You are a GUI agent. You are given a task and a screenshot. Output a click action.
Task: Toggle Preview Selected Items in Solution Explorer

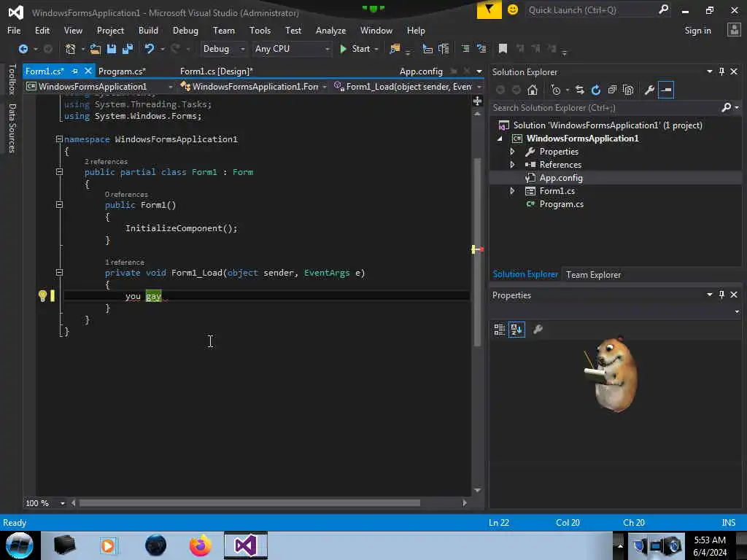click(666, 90)
